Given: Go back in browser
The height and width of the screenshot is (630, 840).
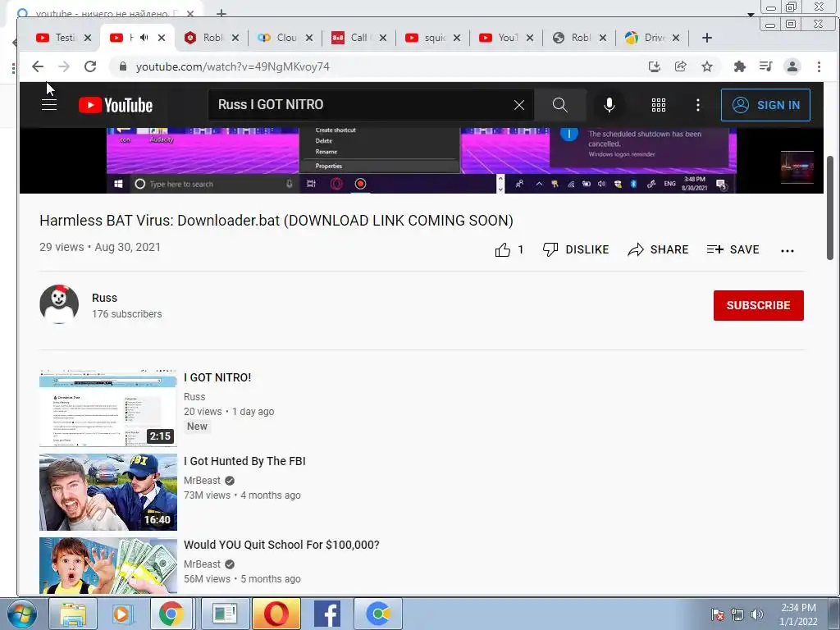Looking at the screenshot, I should click(x=38, y=66).
